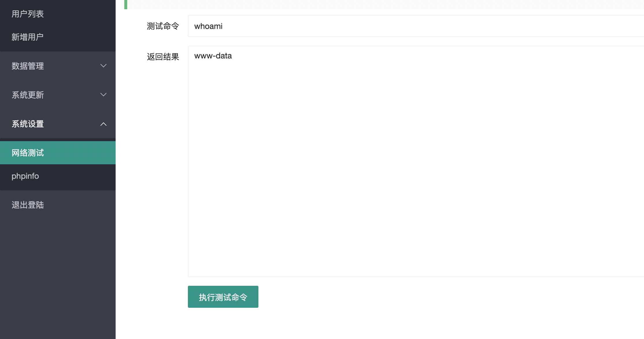Click the 系统更新 sidebar label
Image resolution: width=644 pixels, height=339 pixels.
(28, 95)
